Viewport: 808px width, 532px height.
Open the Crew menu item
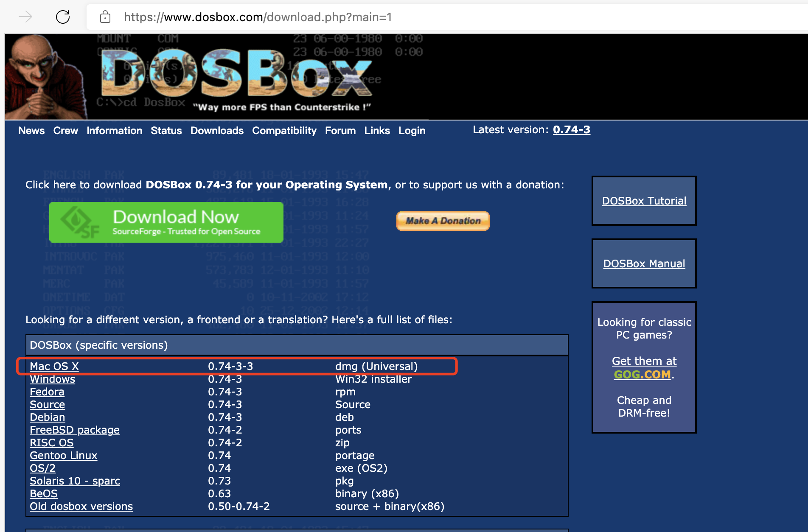tap(66, 131)
